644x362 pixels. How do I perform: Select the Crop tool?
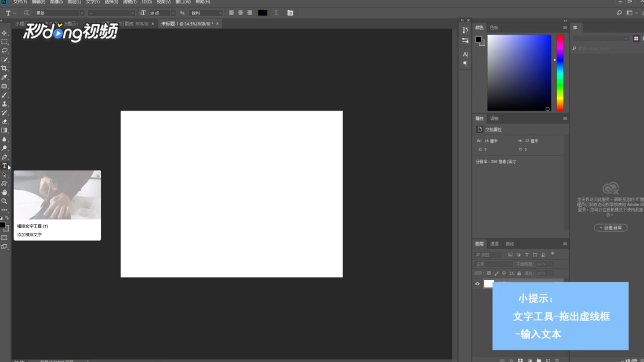tap(4, 68)
